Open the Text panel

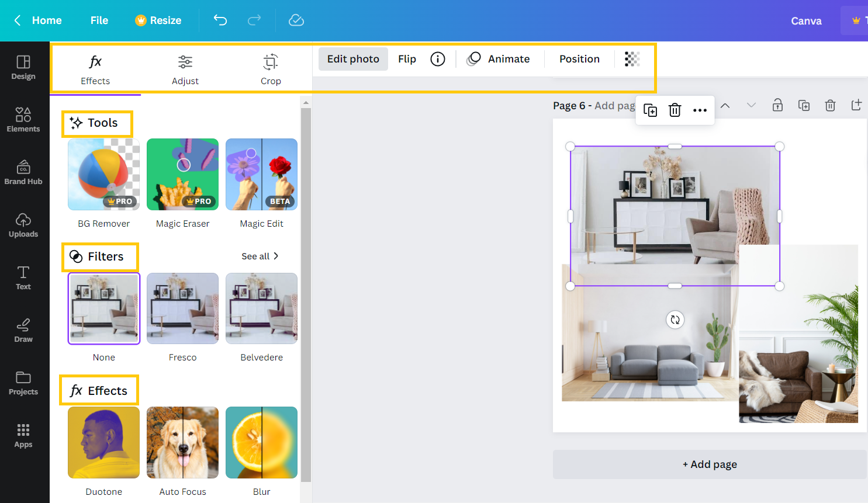click(x=23, y=277)
